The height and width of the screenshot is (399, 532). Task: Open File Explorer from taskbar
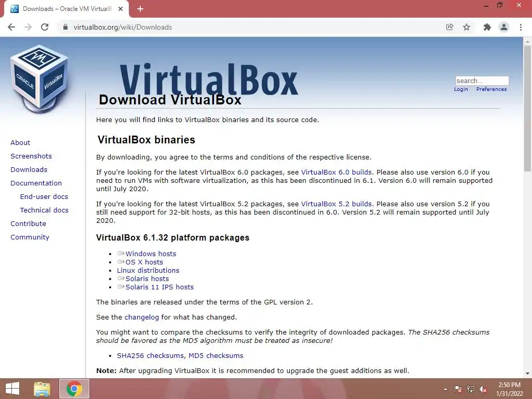tap(42, 389)
